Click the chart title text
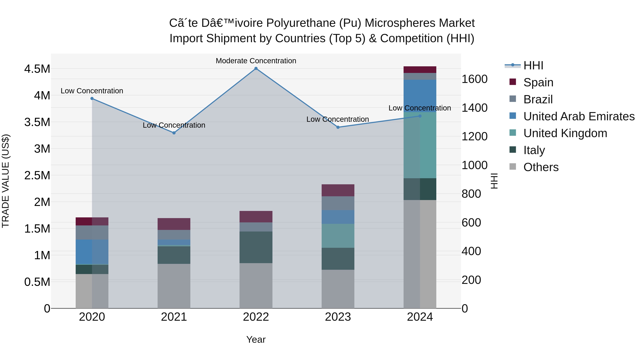Image resolution: width=644 pixels, height=362 pixels. [x=322, y=30]
